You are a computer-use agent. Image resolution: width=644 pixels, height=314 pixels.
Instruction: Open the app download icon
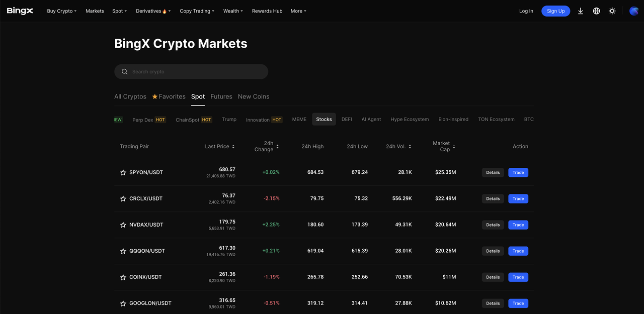tap(581, 11)
